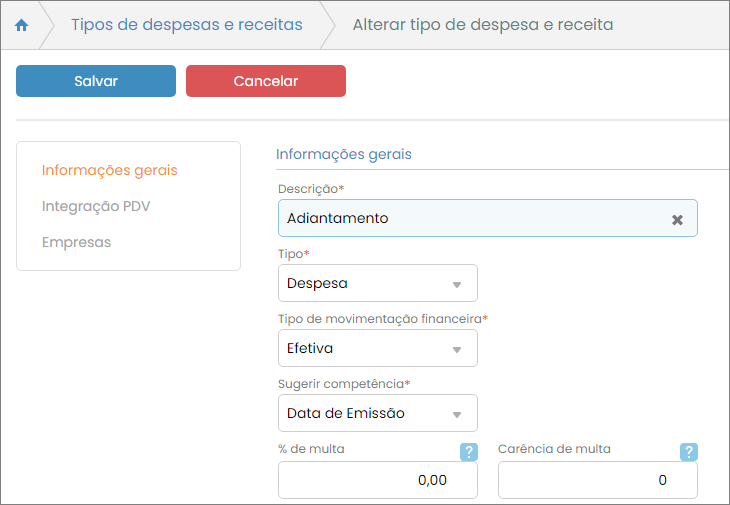Screen dimensions: 730x505
Task: Focus the Carência de multa input
Action: (x=597, y=480)
